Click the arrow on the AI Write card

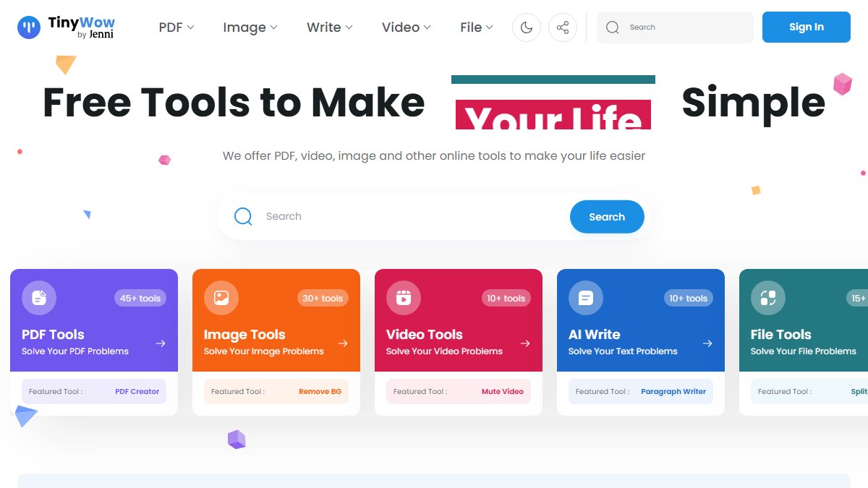[x=707, y=343]
